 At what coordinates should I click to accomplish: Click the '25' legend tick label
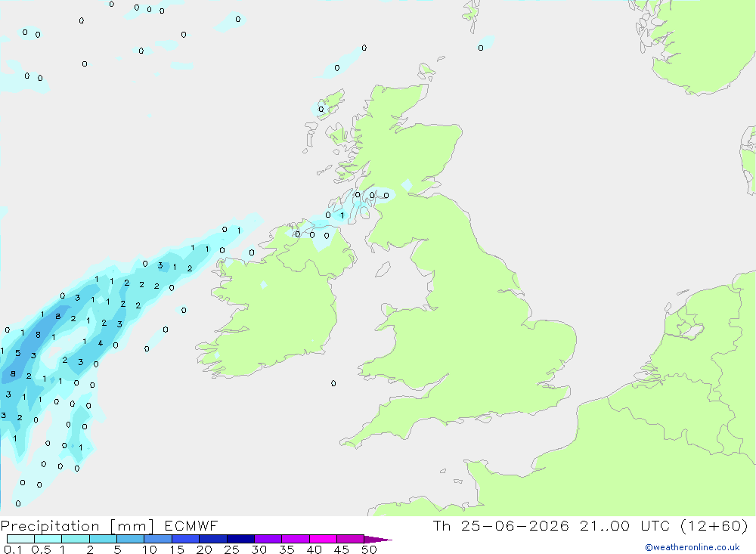(231, 549)
